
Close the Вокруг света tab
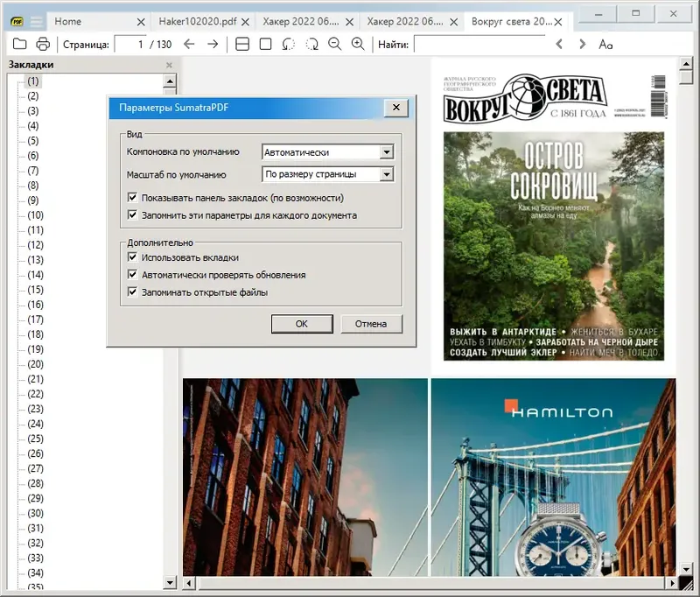[558, 22]
